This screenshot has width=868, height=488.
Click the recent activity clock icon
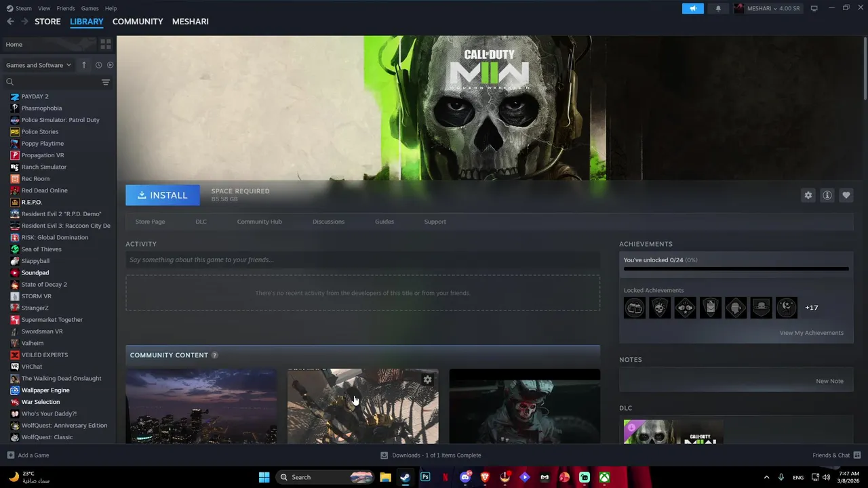point(98,65)
